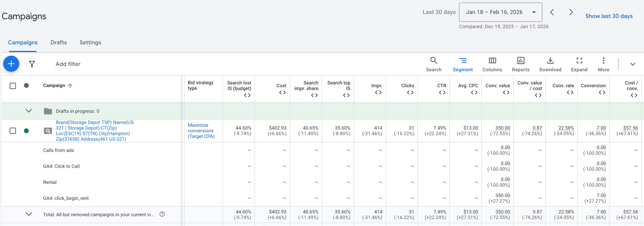This screenshot has height=226, width=644.
Task: Modify table Columns
Action: [x=492, y=64]
